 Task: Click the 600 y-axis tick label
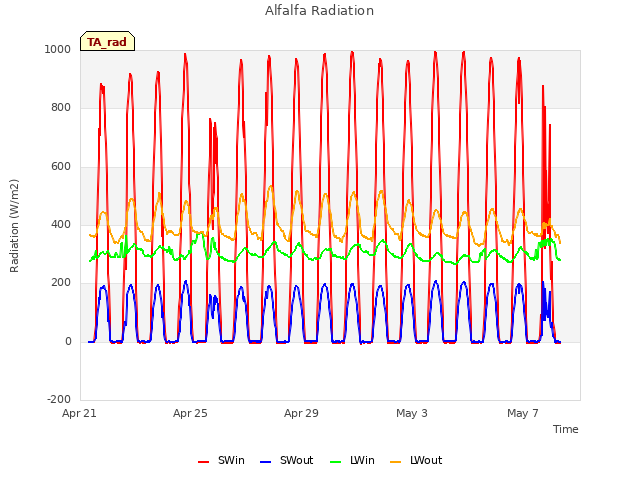pos(61,167)
